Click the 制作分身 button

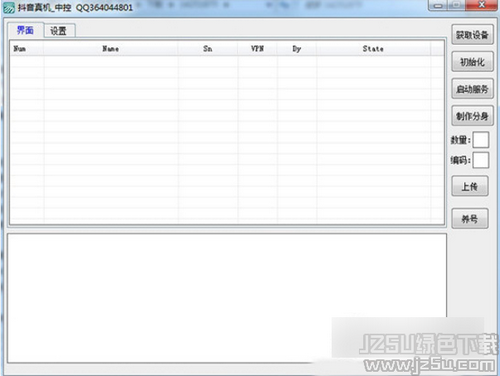472,116
